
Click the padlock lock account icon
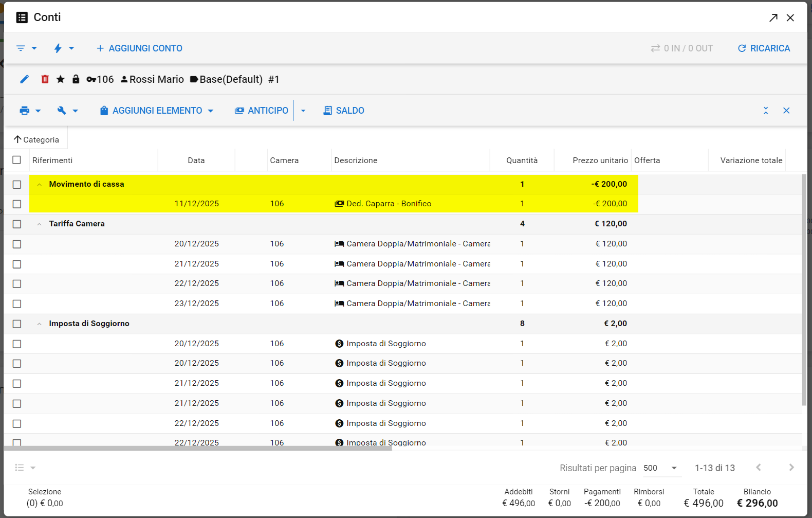click(x=76, y=79)
